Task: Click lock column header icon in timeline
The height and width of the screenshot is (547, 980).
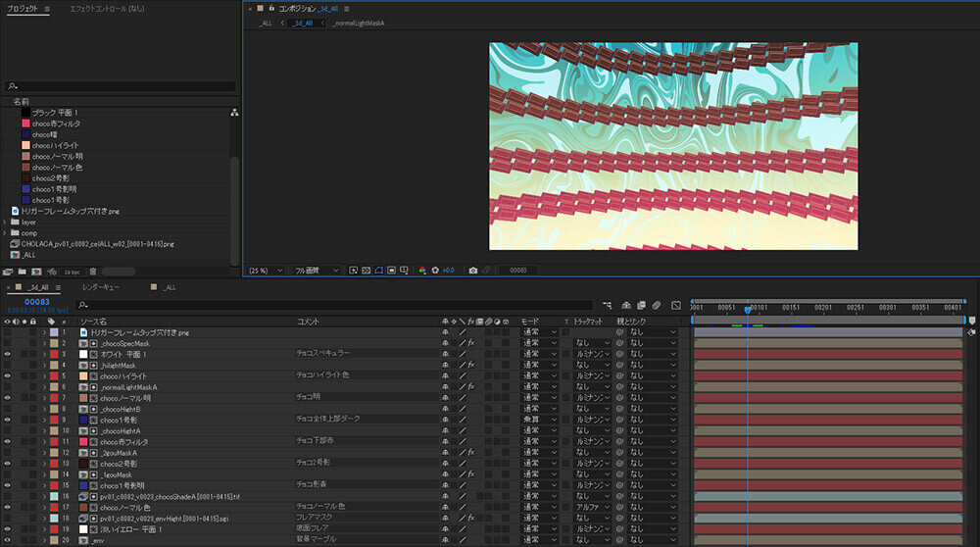Action: (33, 322)
